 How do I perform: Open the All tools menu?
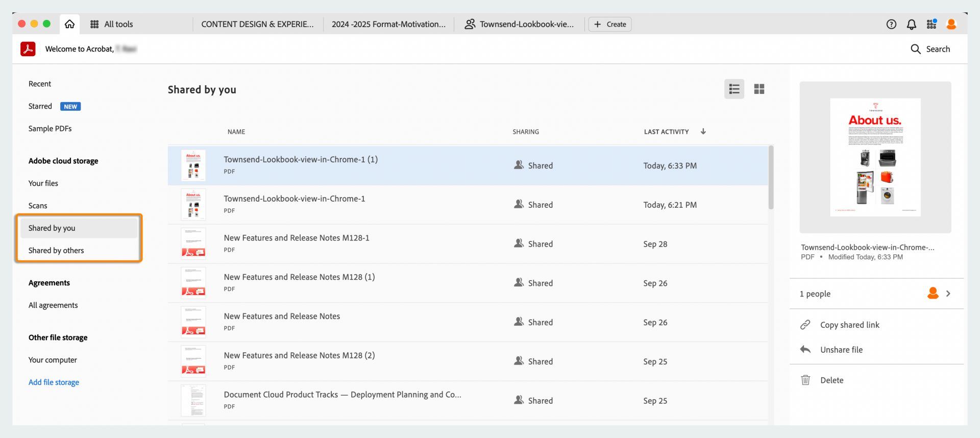[112, 24]
